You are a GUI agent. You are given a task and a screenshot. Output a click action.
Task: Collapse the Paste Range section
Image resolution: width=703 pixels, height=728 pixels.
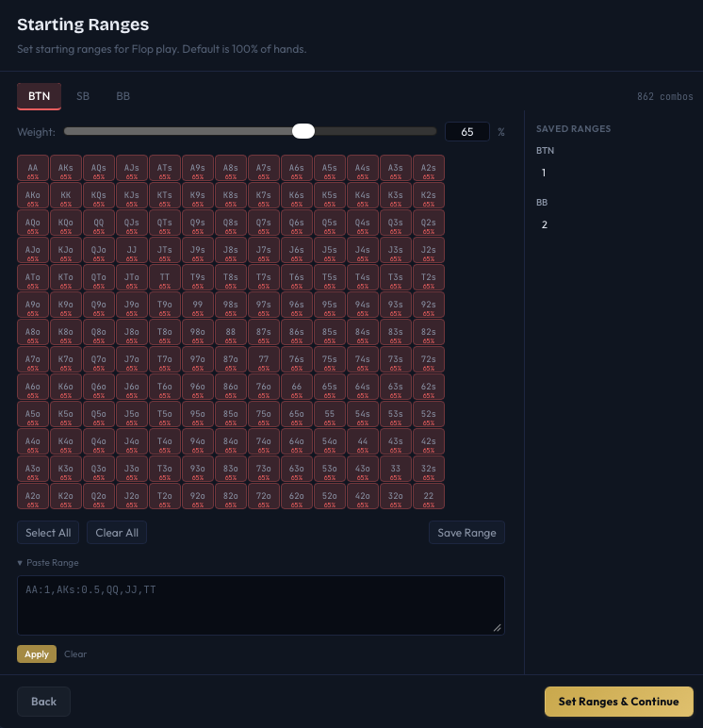click(48, 563)
